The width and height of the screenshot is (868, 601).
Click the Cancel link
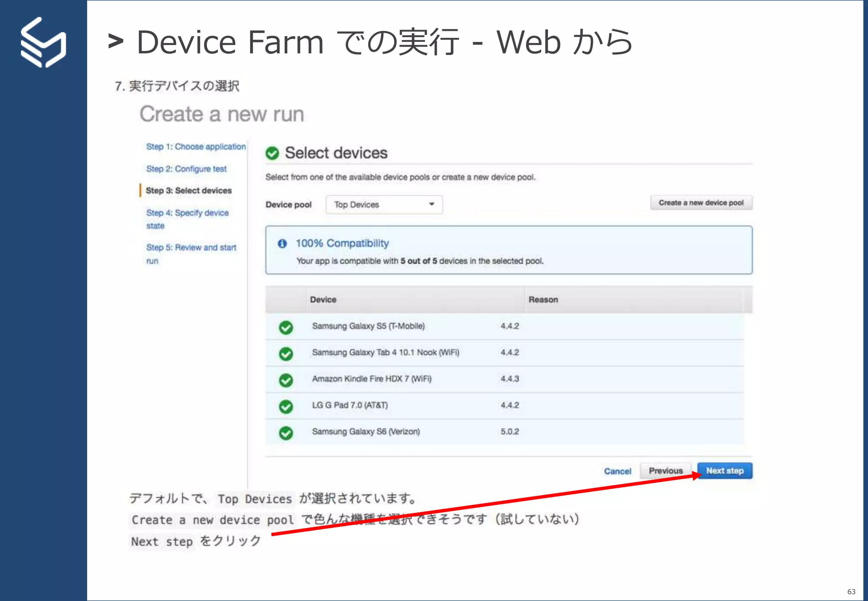click(618, 471)
